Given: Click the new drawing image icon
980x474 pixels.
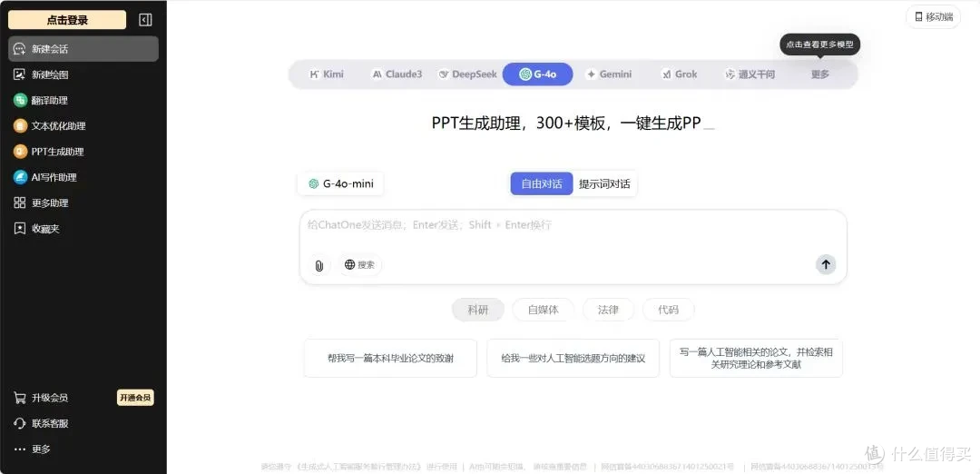Looking at the screenshot, I should (20, 74).
